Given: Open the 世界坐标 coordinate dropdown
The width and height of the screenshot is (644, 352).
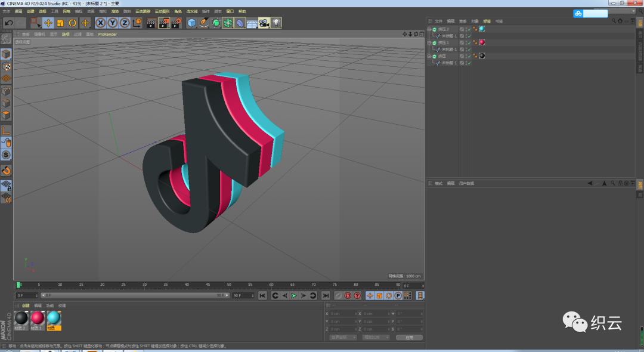Looking at the screenshot, I should (343, 338).
